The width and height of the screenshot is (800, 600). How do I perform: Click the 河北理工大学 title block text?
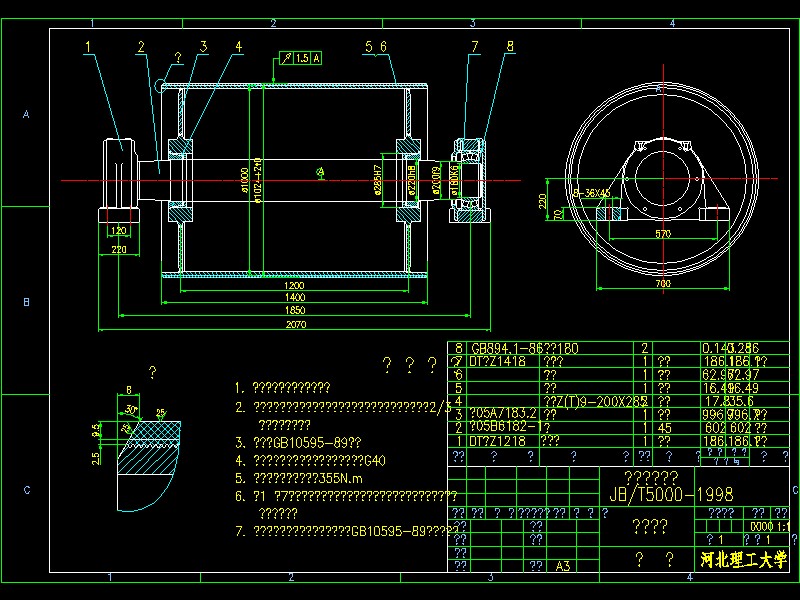[x=743, y=560]
